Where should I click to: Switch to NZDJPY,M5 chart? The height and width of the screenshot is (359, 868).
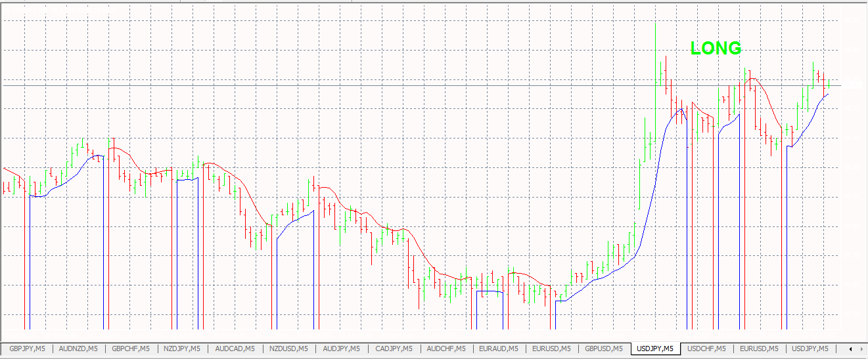(x=183, y=348)
